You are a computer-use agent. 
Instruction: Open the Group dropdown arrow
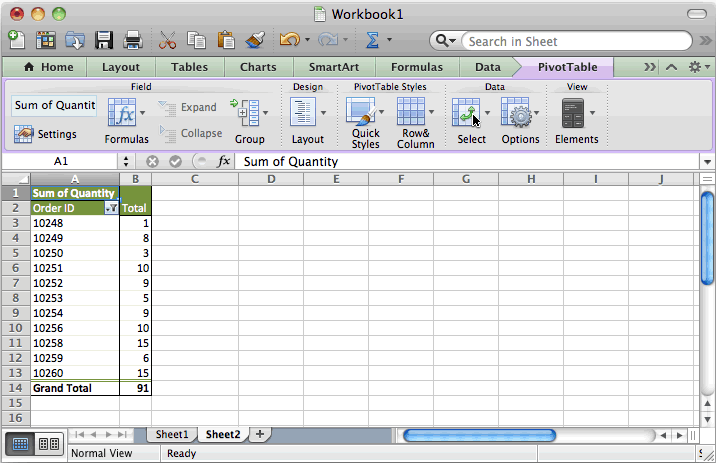[266, 112]
